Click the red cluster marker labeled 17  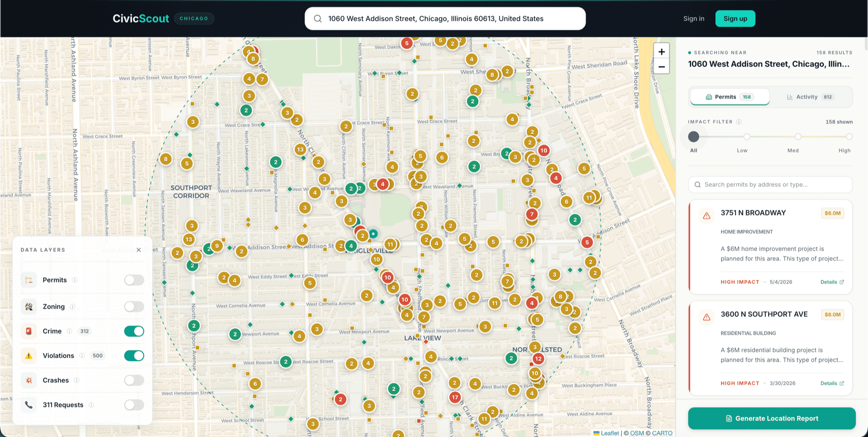pyautogui.click(x=455, y=397)
